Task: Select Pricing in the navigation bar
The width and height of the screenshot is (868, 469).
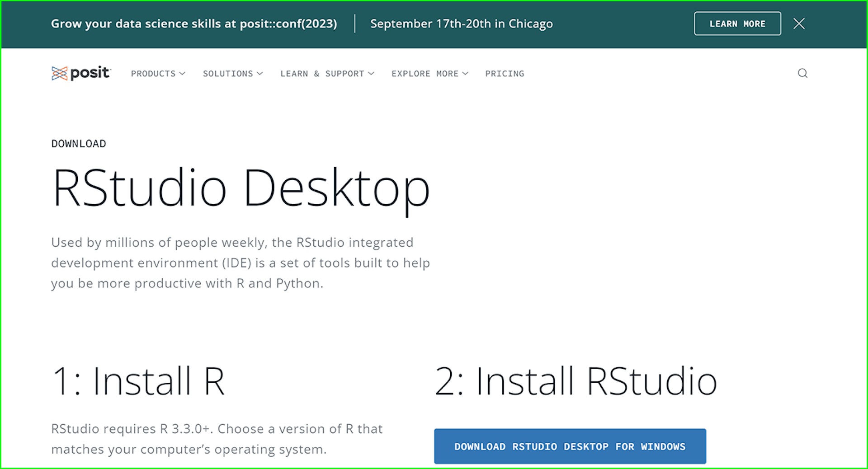Action: point(505,74)
